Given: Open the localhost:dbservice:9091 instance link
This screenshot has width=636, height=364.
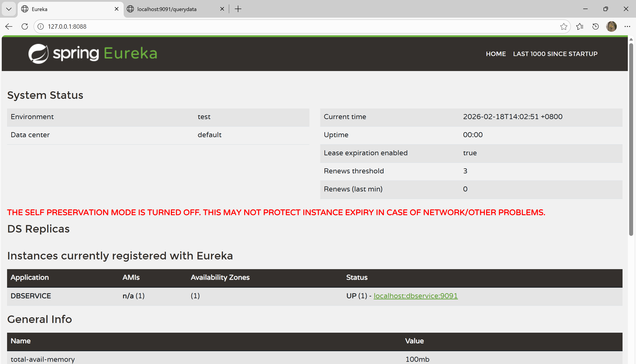Looking at the screenshot, I should coord(415,296).
